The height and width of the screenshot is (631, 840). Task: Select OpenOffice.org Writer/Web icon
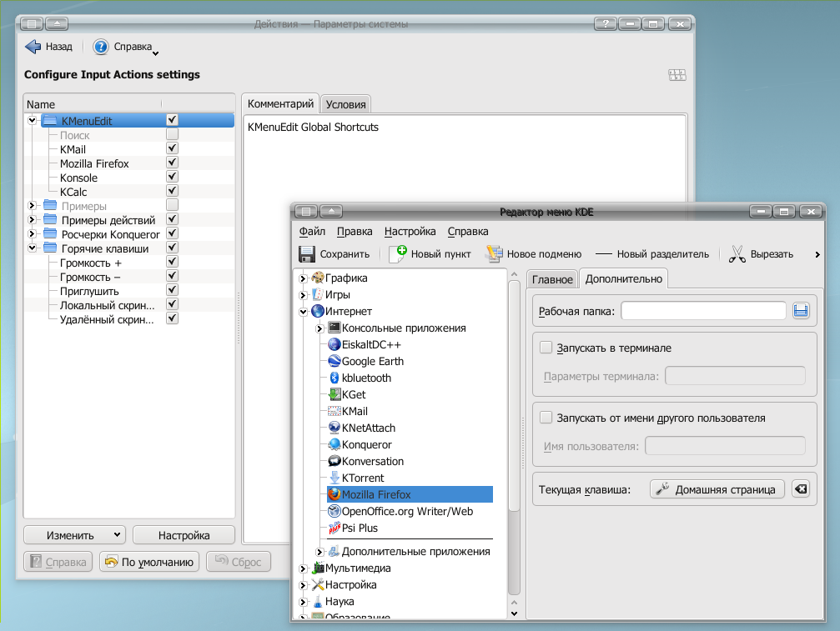click(334, 511)
